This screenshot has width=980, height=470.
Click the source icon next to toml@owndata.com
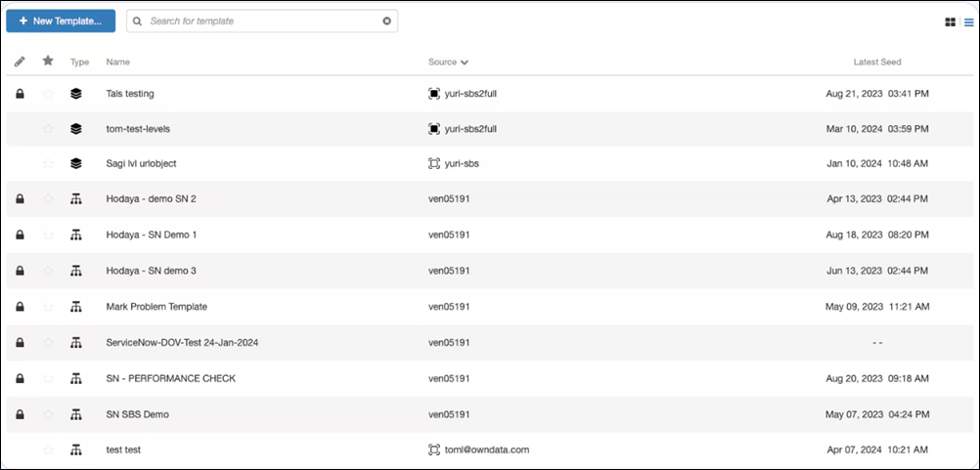[433, 449]
